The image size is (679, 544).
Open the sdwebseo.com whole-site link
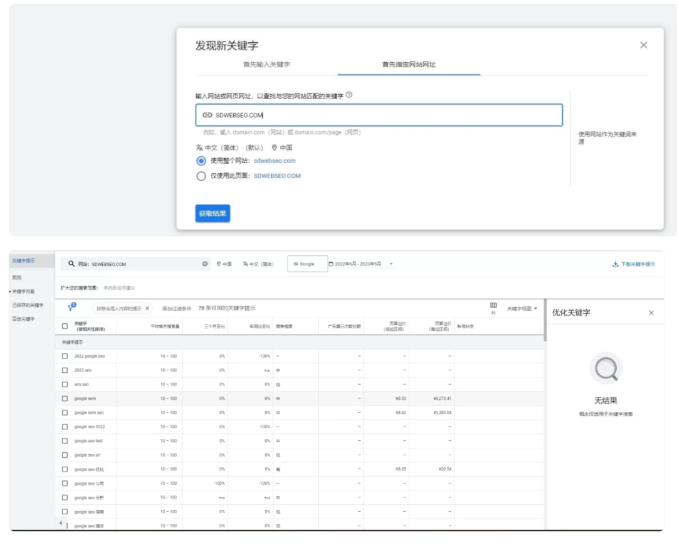tap(275, 161)
